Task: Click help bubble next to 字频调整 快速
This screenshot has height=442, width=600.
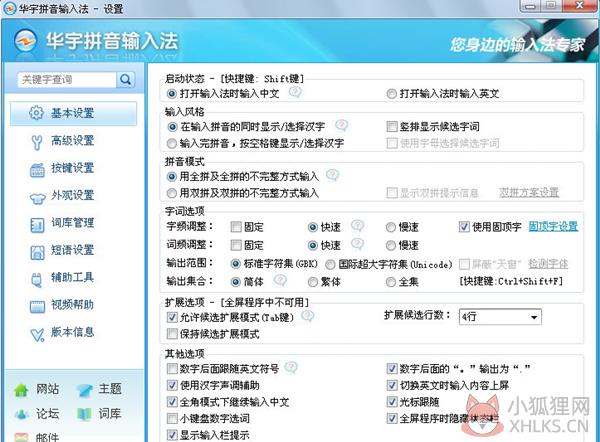Action: pos(357,225)
